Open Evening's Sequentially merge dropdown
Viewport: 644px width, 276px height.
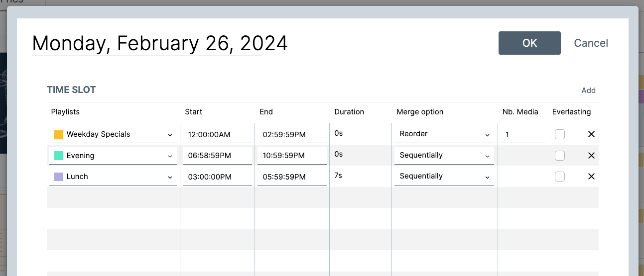(444, 155)
